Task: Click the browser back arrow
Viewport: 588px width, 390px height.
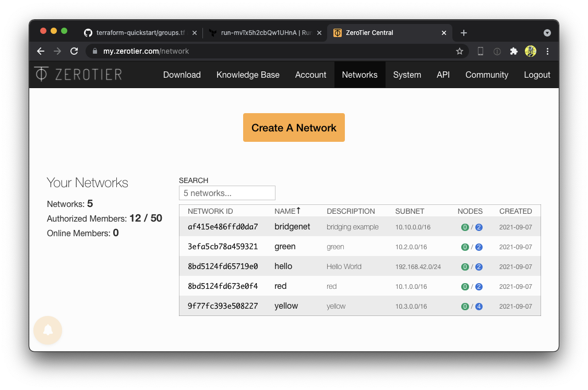Action: 41,51
